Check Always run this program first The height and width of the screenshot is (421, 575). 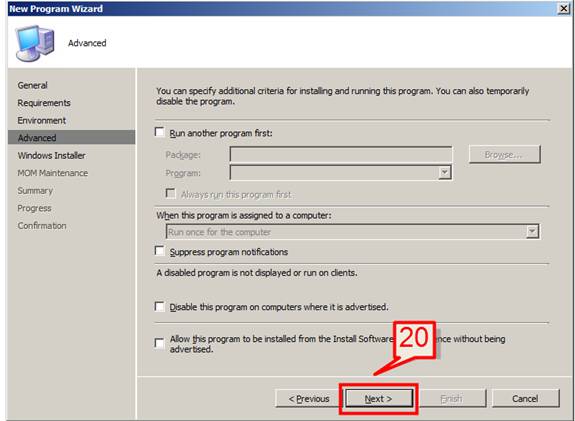(171, 193)
